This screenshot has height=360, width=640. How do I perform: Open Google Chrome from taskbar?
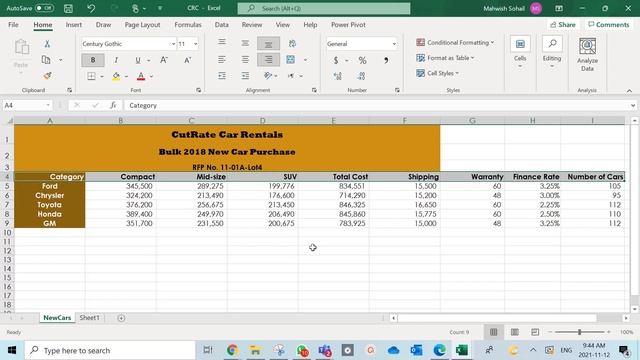pos(232,350)
